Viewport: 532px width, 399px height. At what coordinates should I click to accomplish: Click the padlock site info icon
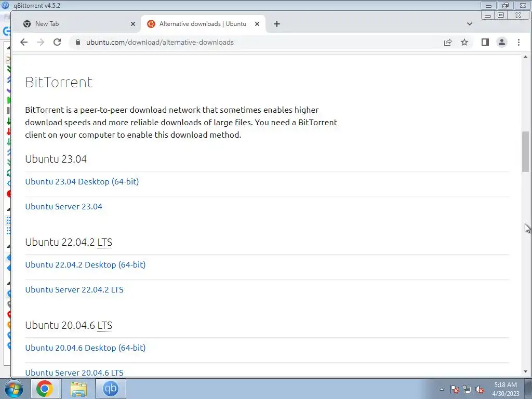coord(78,42)
